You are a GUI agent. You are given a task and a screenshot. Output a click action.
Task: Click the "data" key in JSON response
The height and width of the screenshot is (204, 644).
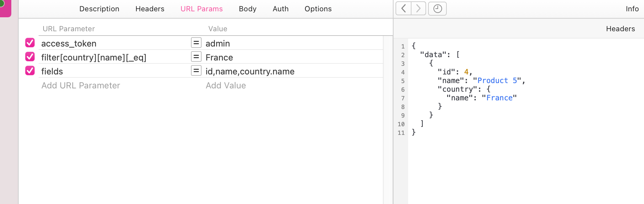[433, 54]
